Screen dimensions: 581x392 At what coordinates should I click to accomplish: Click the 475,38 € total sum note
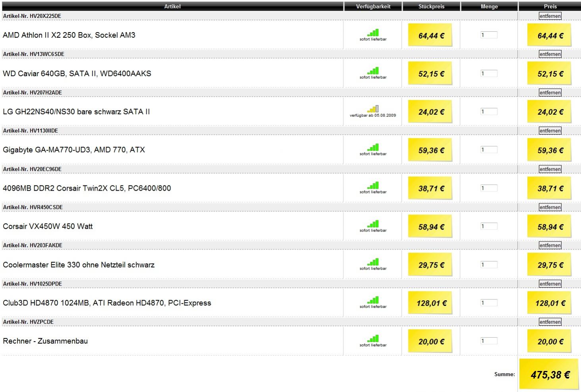(x=549, y=375)
